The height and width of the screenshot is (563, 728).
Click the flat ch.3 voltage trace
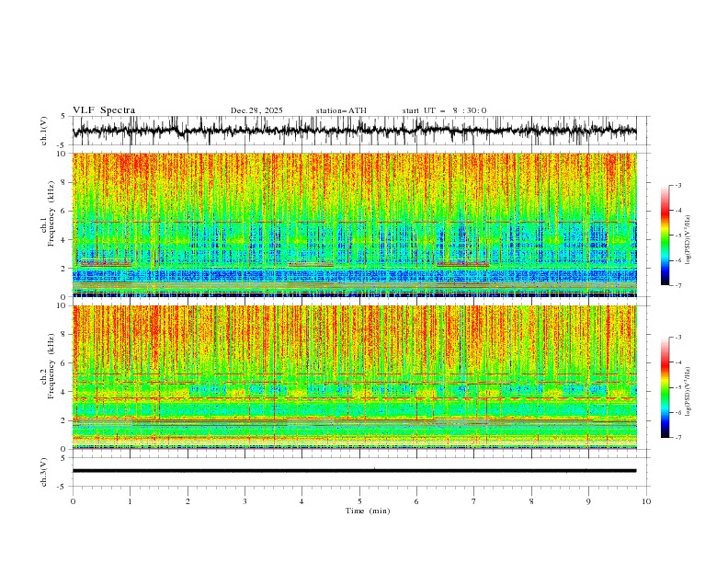click(x=354, y=471)
